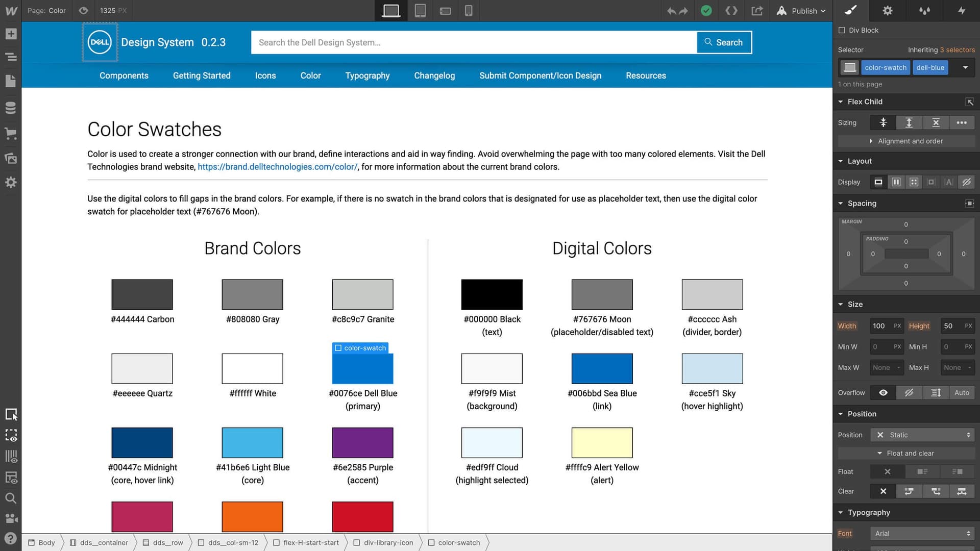Viewport: 980px width, 551px height.
Task: Toggle preview mode eye icon
Action: point(83,10)
